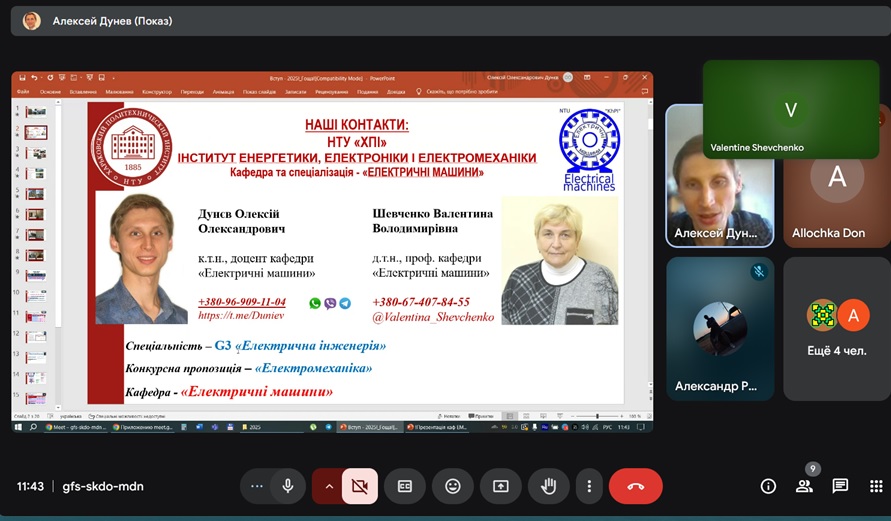Open the emoji reactions button
Viewport: 891px width, 521px height.
click(x=453, y=486)
